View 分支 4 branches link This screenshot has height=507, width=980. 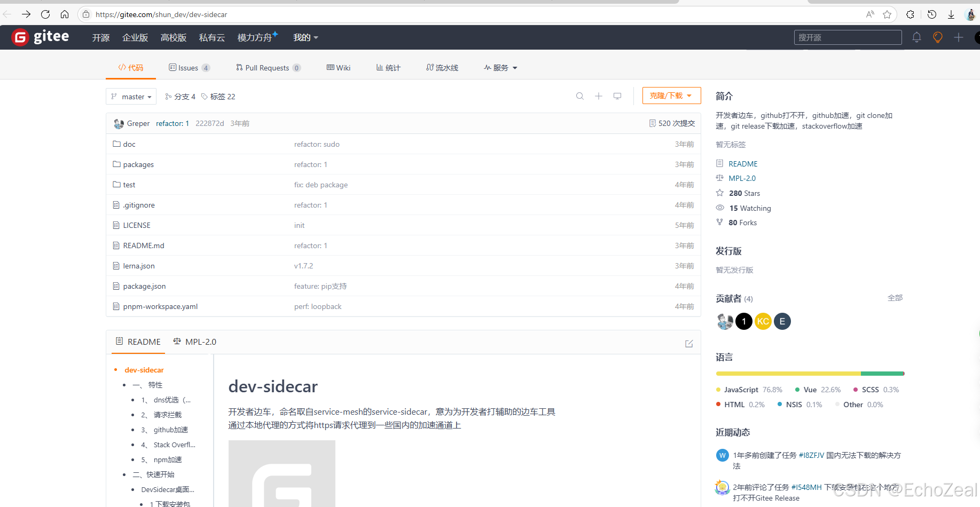(180, 97)
